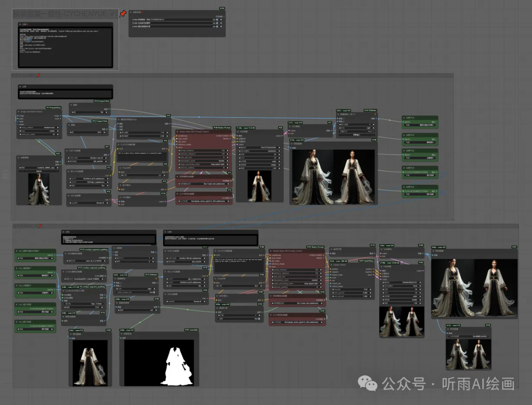Open the 风格模型名称 dropdown in the #13 loader node
Screen dimensions: 532x405
(203, 184)
